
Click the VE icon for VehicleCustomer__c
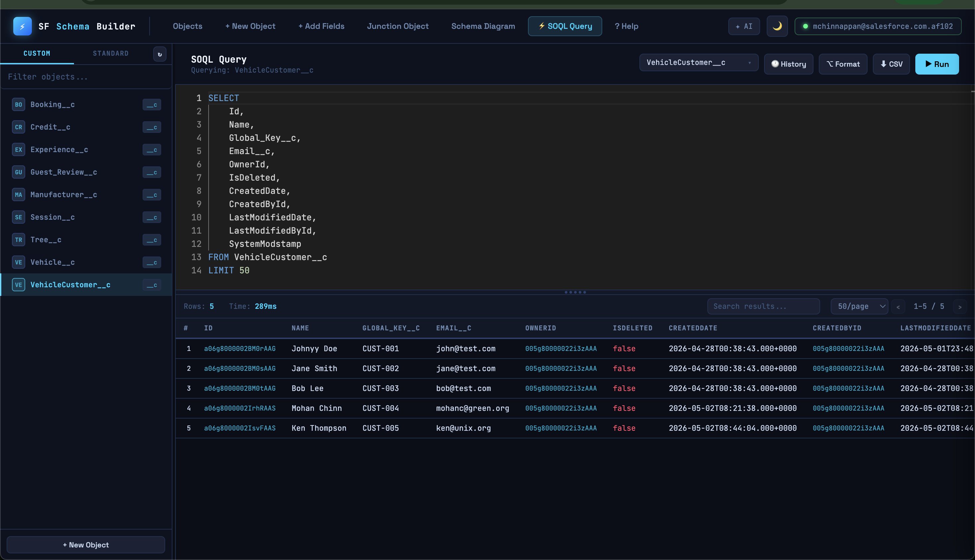(x=19, y=285)
